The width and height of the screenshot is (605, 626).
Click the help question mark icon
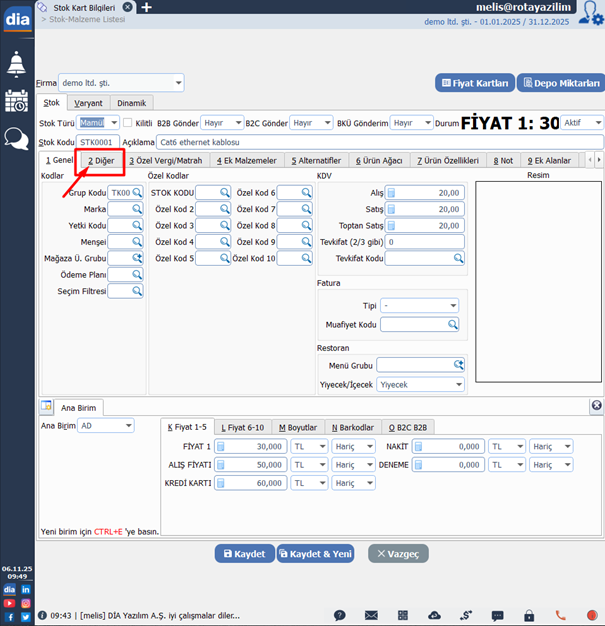pyautogui.click(x=340, y=615)
